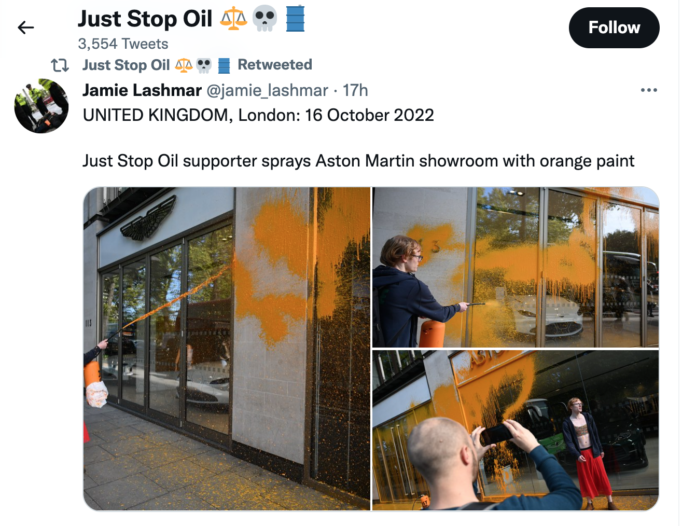Click the tweet text about Aston Martin
Viewport: 696px width, 526px height.
359,161
